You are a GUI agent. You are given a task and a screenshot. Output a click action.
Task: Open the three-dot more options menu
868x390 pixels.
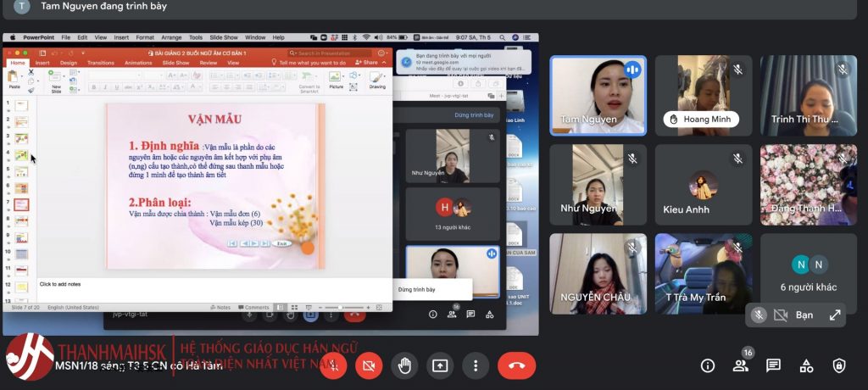click(476, 365)
